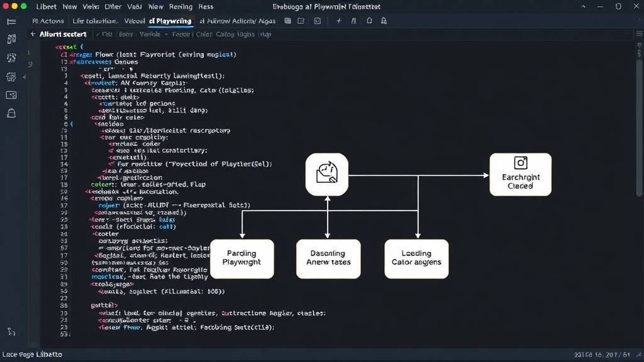Click the stacked pages icon in tab toolbar
The height and width of the screenshot is (362, 644).
tap(288, 21)
